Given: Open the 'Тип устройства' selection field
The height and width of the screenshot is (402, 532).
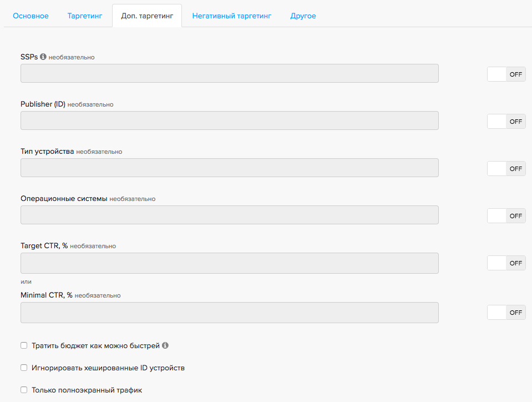Looking at the screenshot, I should (x=229, y=168).
